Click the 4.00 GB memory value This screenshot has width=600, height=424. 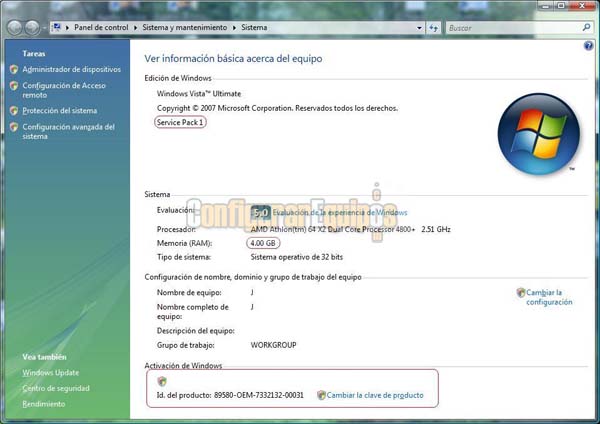tap(263, 243)
